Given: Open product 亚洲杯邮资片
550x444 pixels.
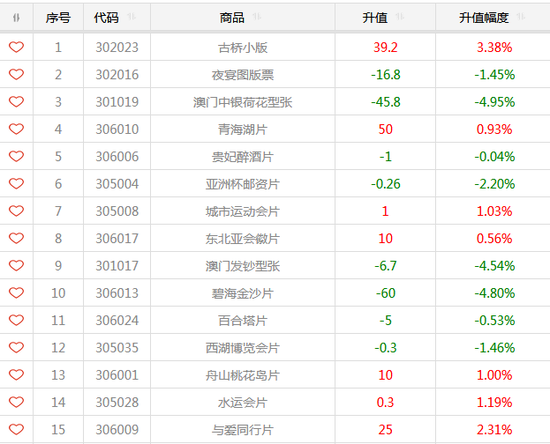Looking at the screenshot, I should coord(243,184).
